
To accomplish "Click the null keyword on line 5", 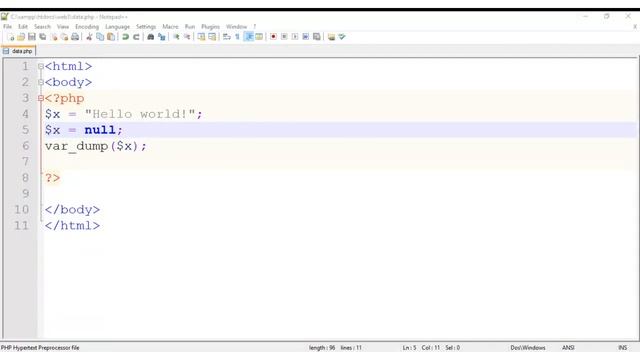I will 100,130.
